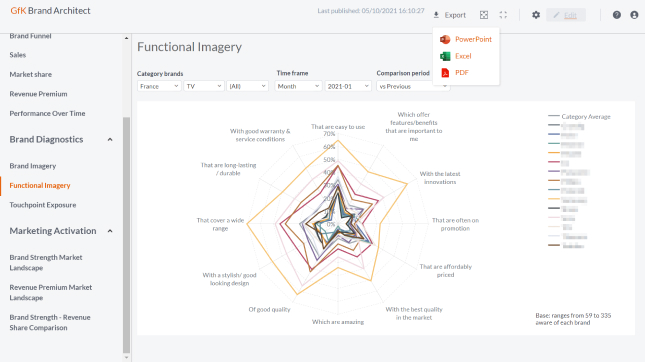Screen dimensions: 645x362
Task: Open the settings gear icon
Action: [536, 15]
